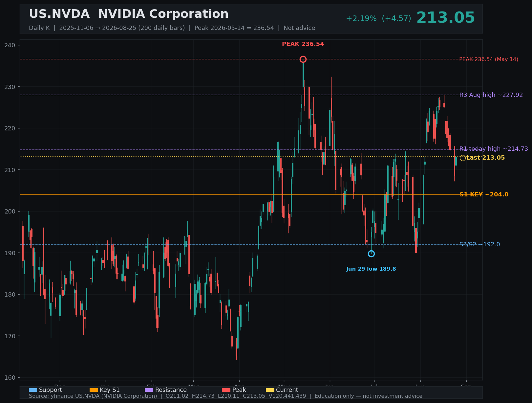Click the 'PEAK 236.54' label above chart

click(x=303, y=44)
